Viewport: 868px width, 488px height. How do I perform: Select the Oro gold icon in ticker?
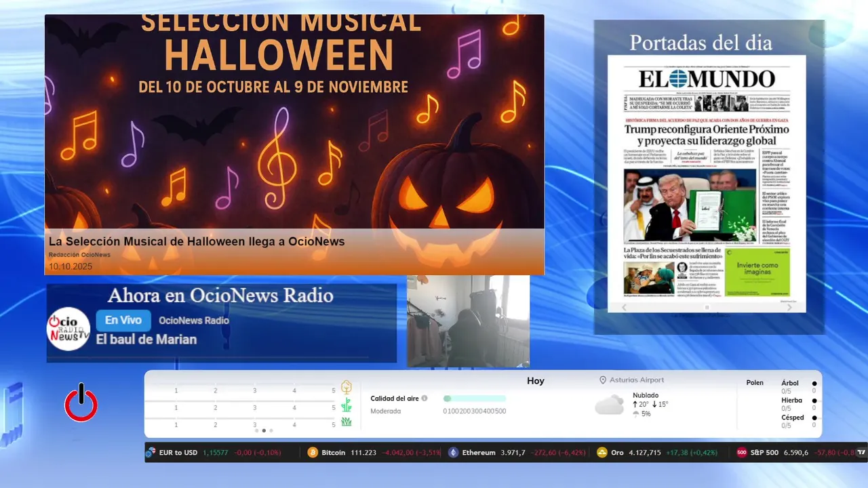click(x=601, y=452)
